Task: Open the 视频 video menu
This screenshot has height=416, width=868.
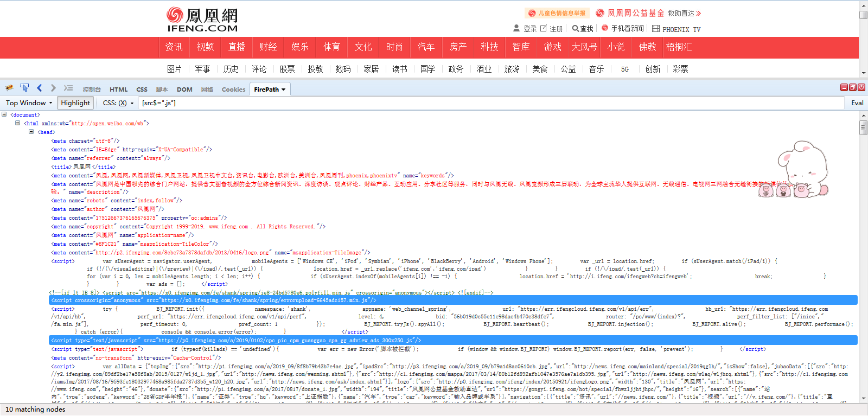Action: click(205, 47)
